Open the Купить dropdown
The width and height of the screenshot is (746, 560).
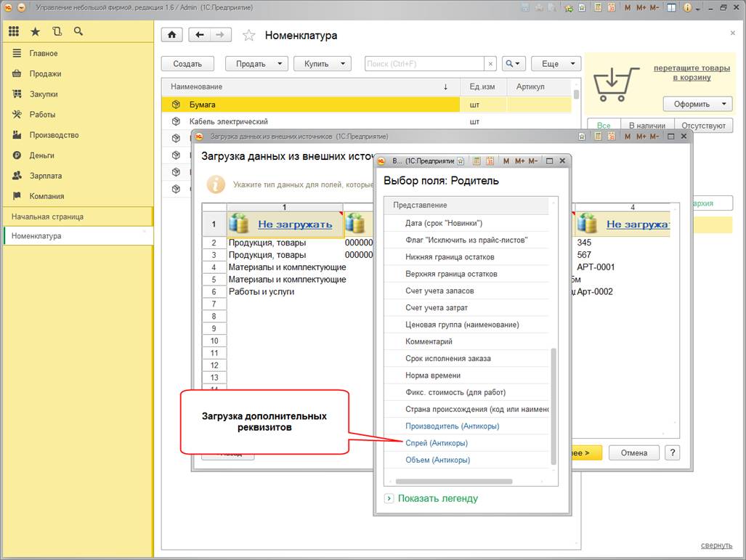tap(322, 64)
